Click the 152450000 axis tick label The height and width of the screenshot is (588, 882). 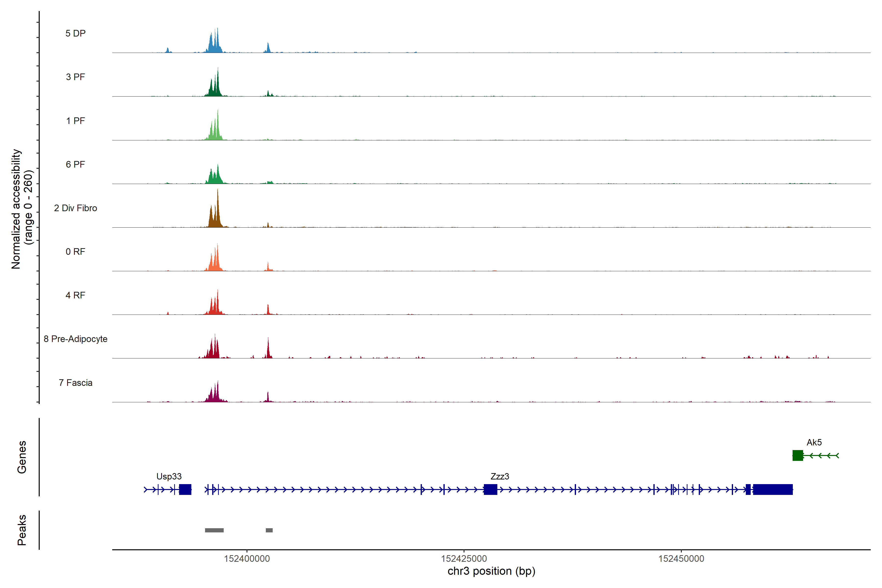(x=681, y=559)
